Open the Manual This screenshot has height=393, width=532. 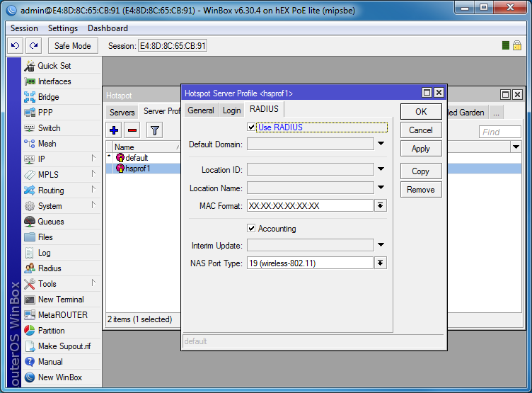point(62,362)
